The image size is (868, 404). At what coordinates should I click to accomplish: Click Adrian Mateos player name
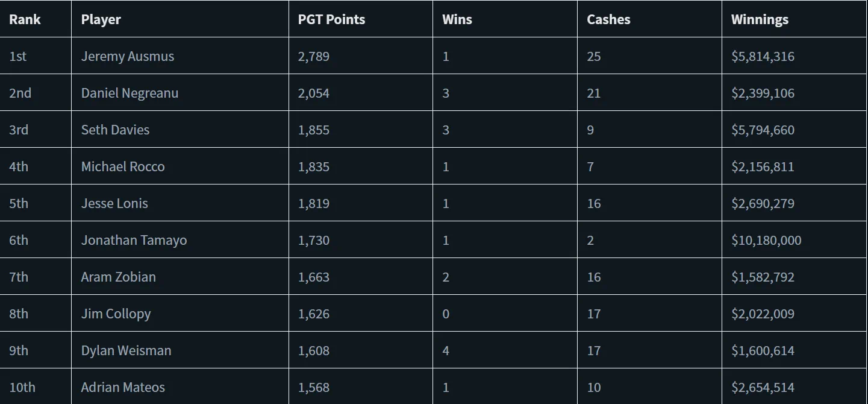click(x=123, y=387)
